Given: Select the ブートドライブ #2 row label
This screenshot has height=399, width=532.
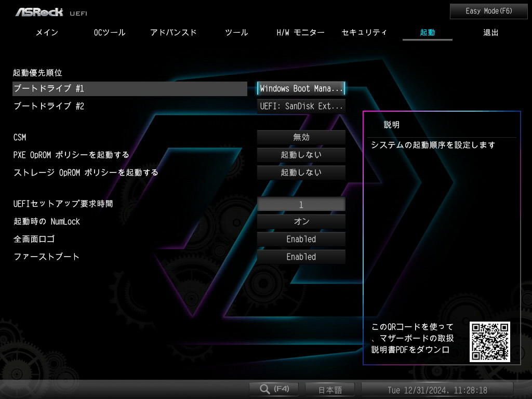Looking at the screenshot, I should 49,106.
